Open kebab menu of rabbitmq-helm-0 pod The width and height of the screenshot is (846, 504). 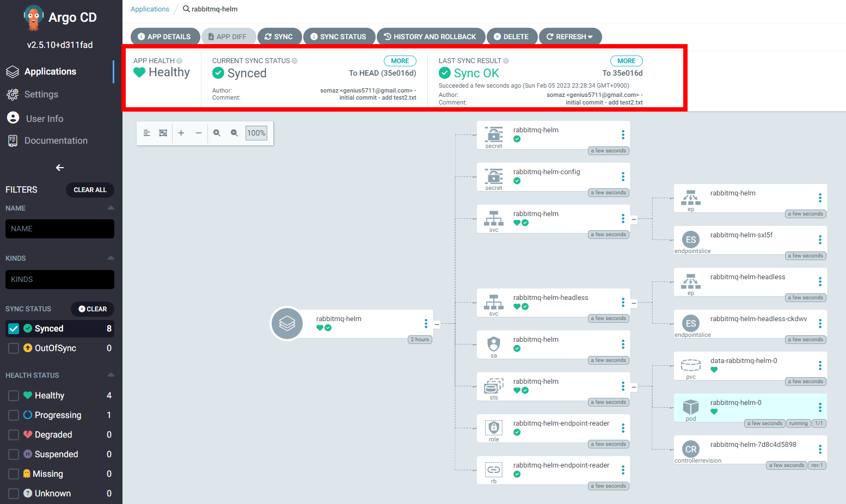[820, 407]
